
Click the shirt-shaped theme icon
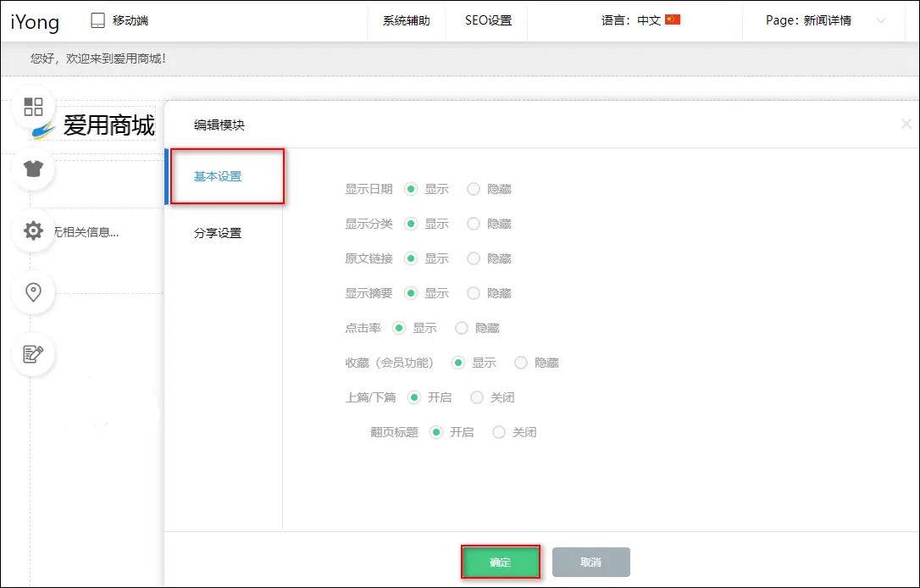tap(33, 169)
